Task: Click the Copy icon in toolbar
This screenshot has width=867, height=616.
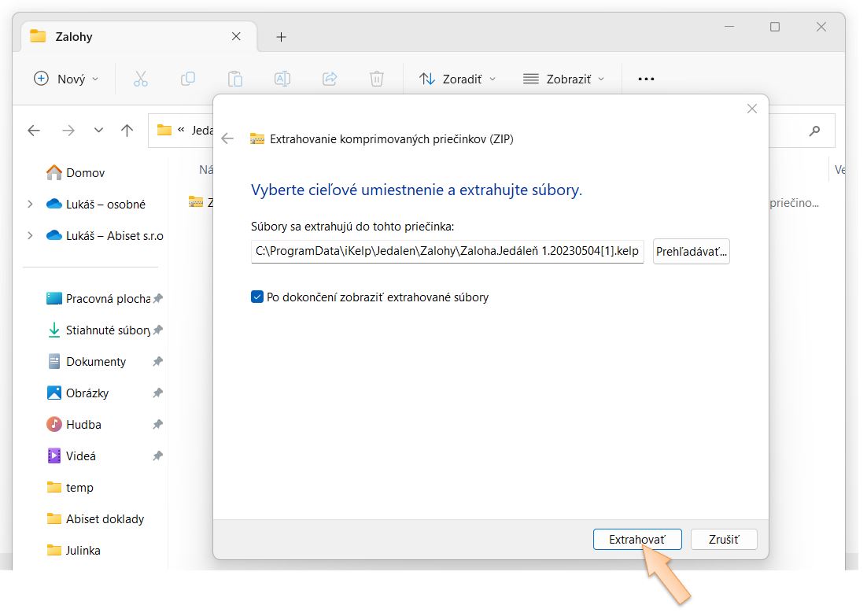Action: click(x=188, y=79)
